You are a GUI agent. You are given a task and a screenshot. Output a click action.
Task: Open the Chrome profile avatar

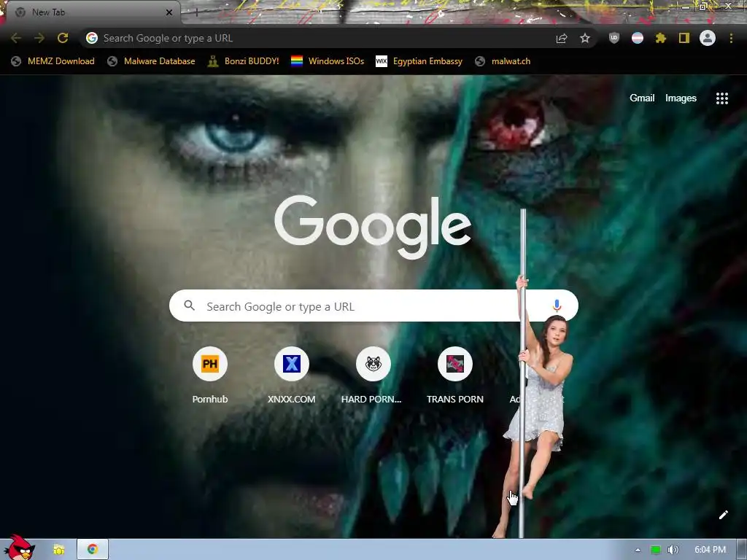click(x=708, y=38)
